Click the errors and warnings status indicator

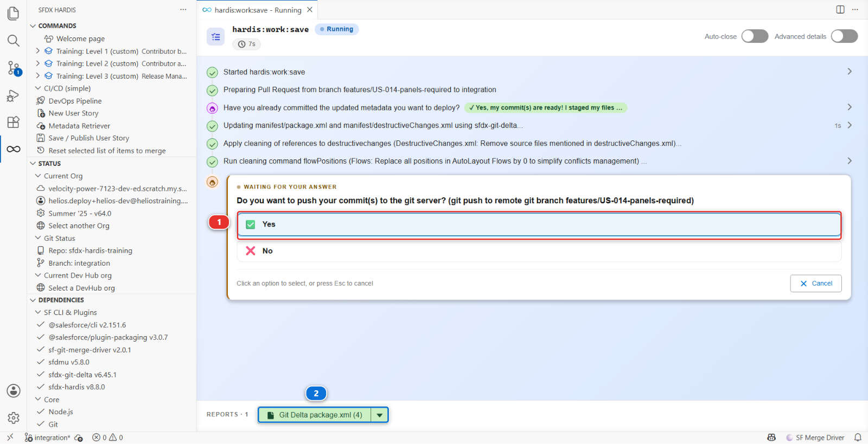pos(107,437)
